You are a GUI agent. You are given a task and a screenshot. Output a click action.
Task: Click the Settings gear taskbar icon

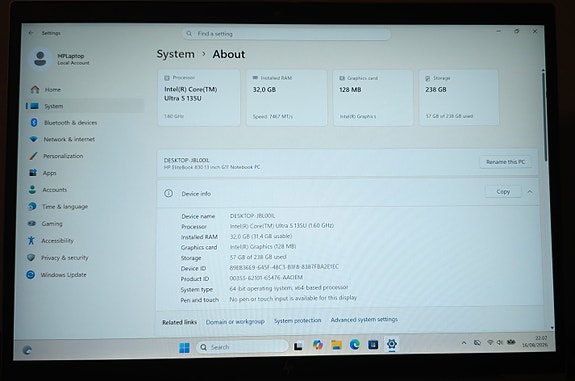click(x=392, y=344)
